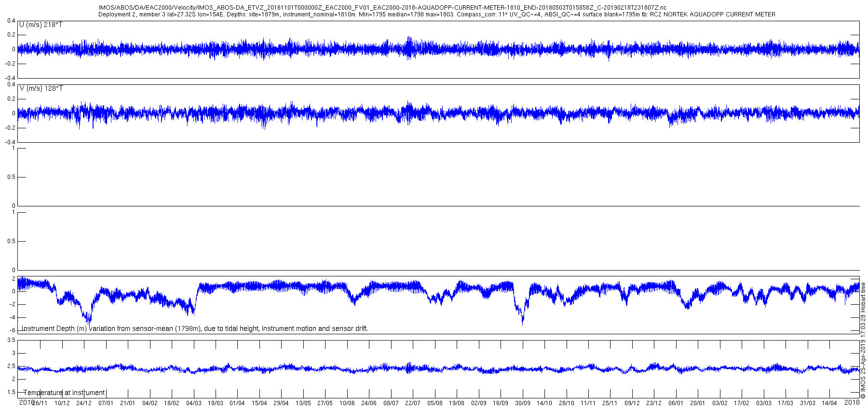The image size is (868, 410).
Task: Click the '18/03' date tick label
Action: (216, 403)
